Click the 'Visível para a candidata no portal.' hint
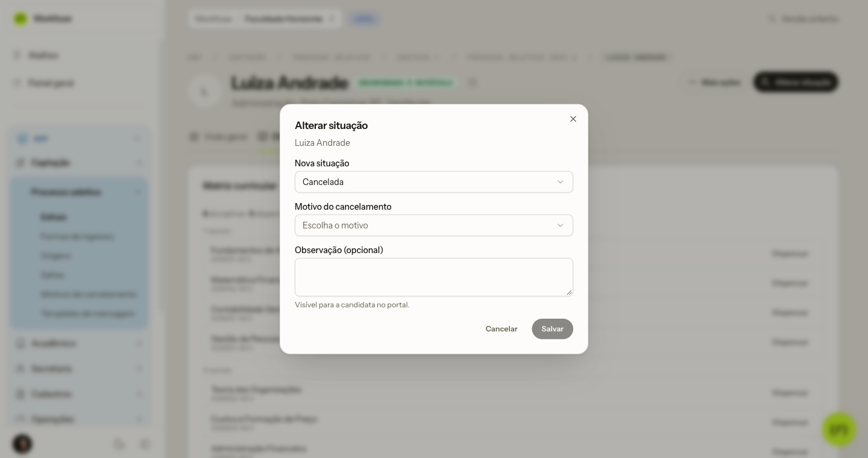This screenshot has width=868, height=458. 352,305
